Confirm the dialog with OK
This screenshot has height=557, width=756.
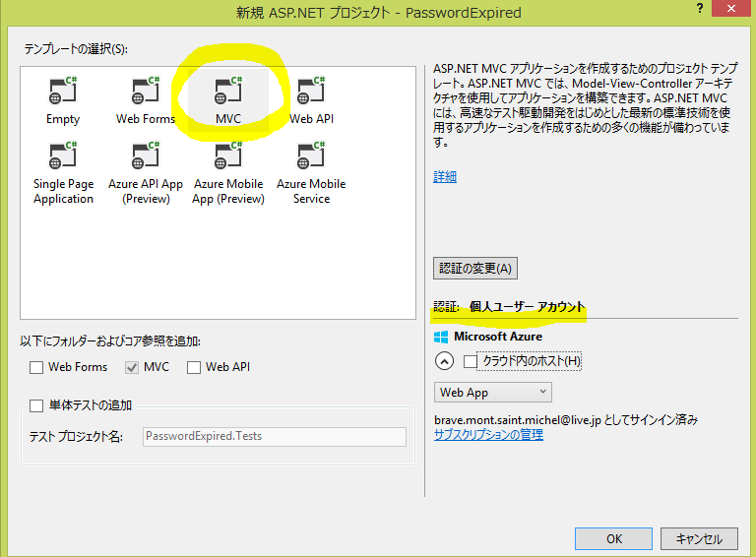click(614, 538)
